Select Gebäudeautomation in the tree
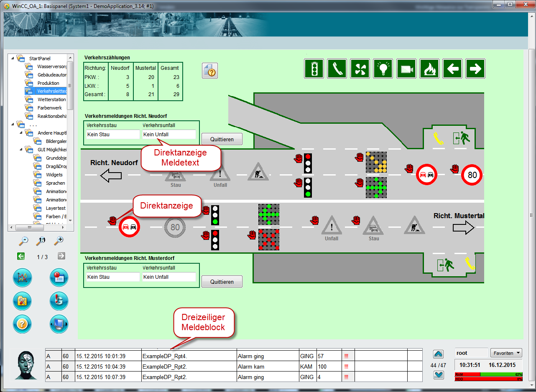 52,75
